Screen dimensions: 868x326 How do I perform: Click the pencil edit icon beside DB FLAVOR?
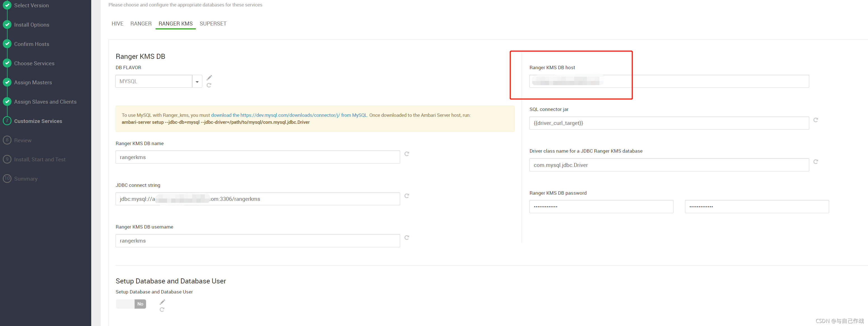209,78
